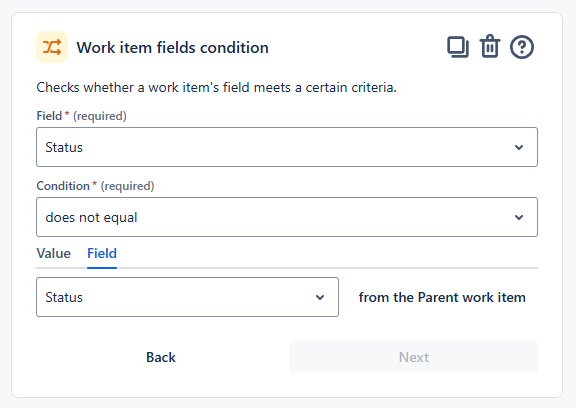Image resolution: width=576 pixels, height=408 pixels.
Task: Select the blue Field tab
Action: (x=102, y=253)
